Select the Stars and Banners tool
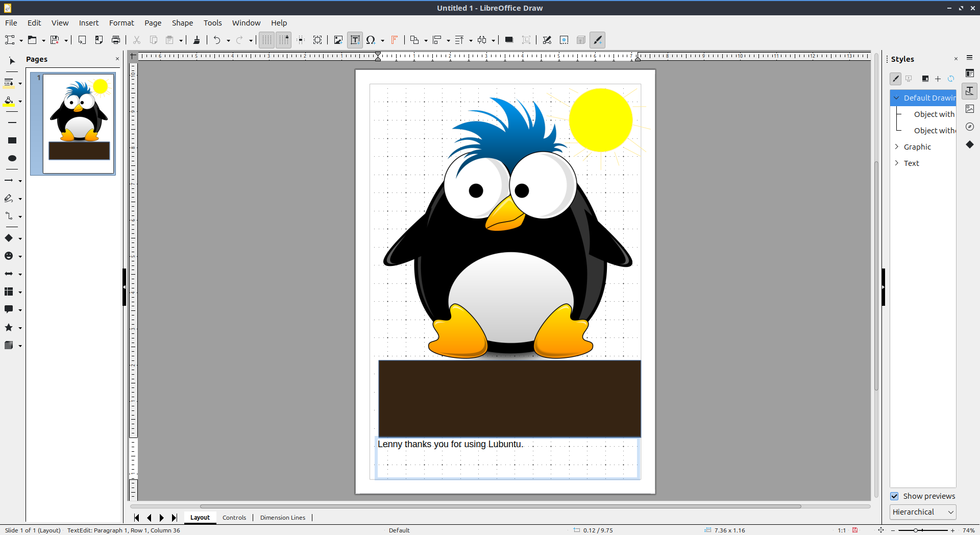The height and width of the screenshot is (535, 980). [9, 328]
